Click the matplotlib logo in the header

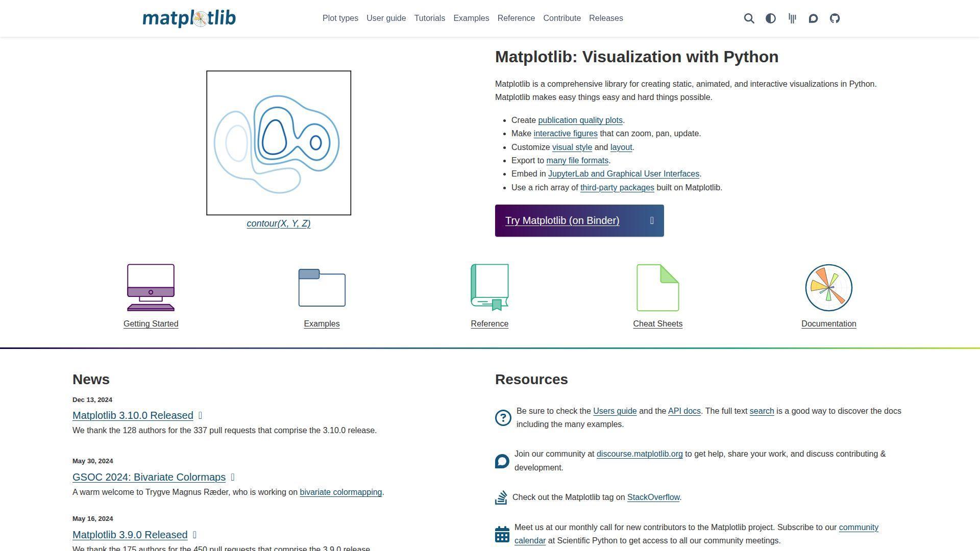[x=189, y=18]
